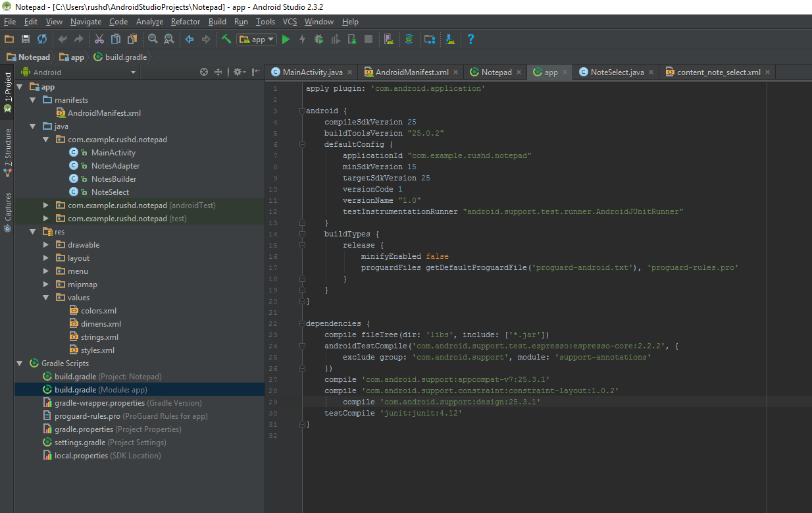
Task: Click the Sync Project with Gradle Files icon
Action: click(x=409, y=40)
